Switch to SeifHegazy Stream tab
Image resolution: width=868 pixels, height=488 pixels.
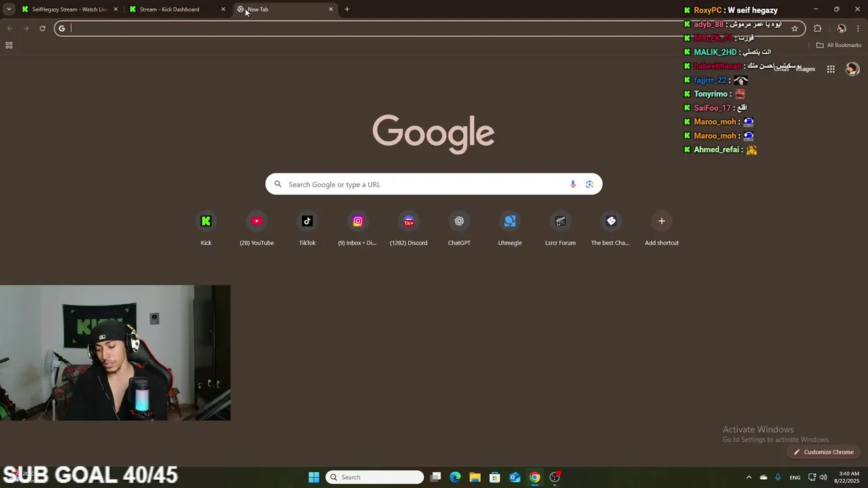pyautogui.click(x=70, y=9)
